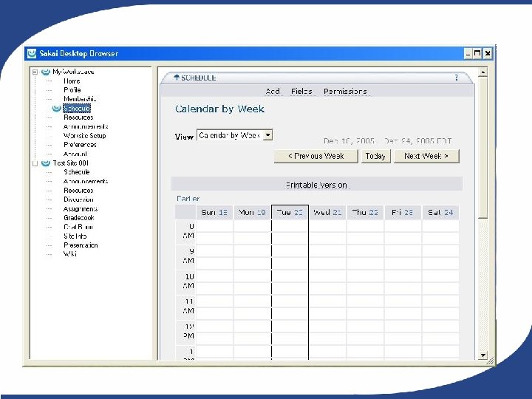Viewport: 532px width, 399px height.
Task: Open the Add menu item
Action: pos(273,92)
